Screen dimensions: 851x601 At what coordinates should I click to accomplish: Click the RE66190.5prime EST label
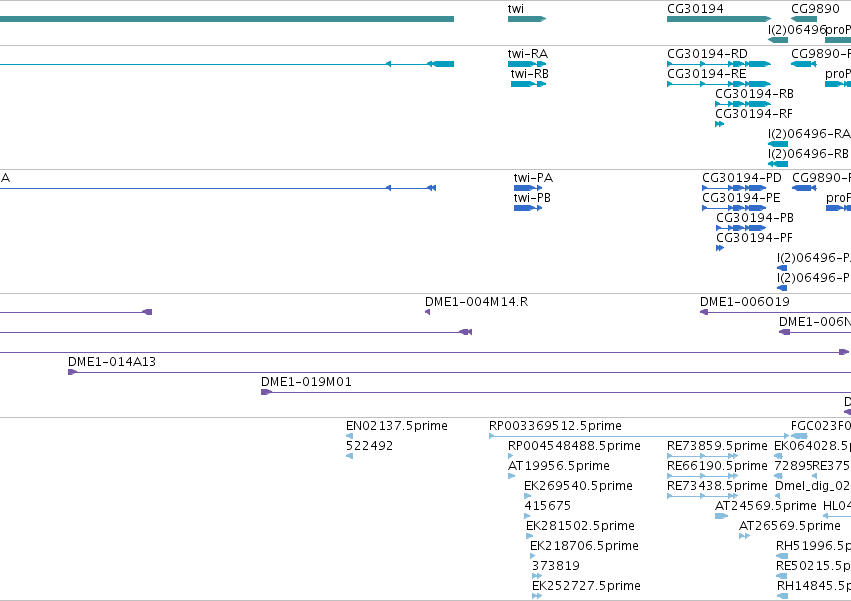717,466
